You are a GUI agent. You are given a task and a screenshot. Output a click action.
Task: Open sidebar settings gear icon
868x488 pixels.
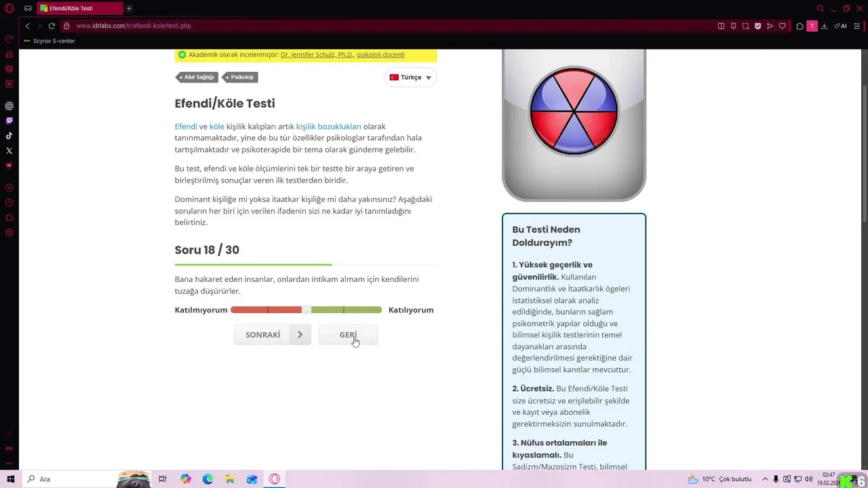click(9, 232)
